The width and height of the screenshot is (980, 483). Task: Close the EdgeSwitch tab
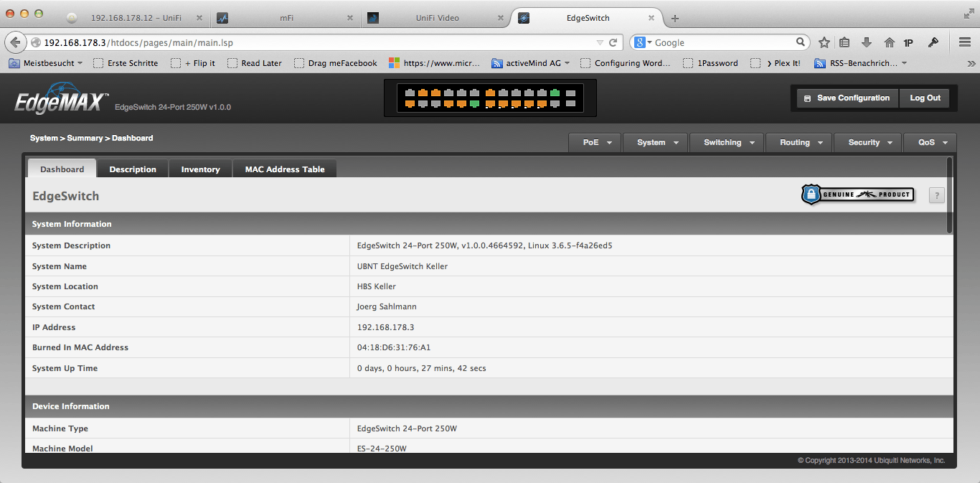[x=651, y=18]
